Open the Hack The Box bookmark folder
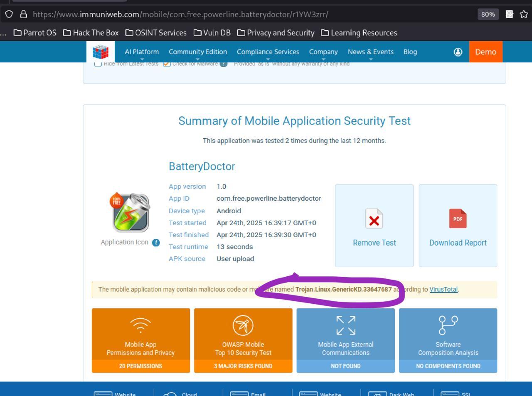Image resolution: width=532 pixels, height=396 pixels. pos(91,33)
